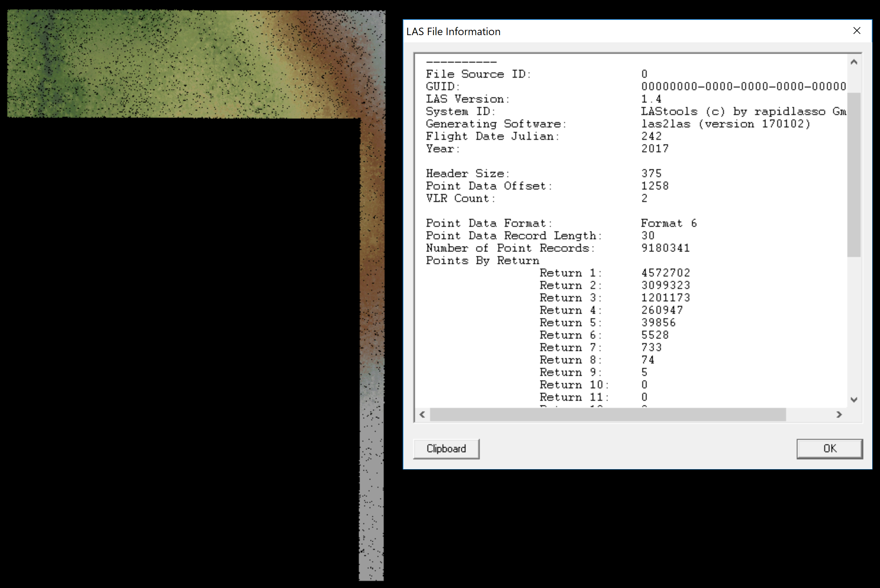Click the 'System ID:' label

click(461, 111)
